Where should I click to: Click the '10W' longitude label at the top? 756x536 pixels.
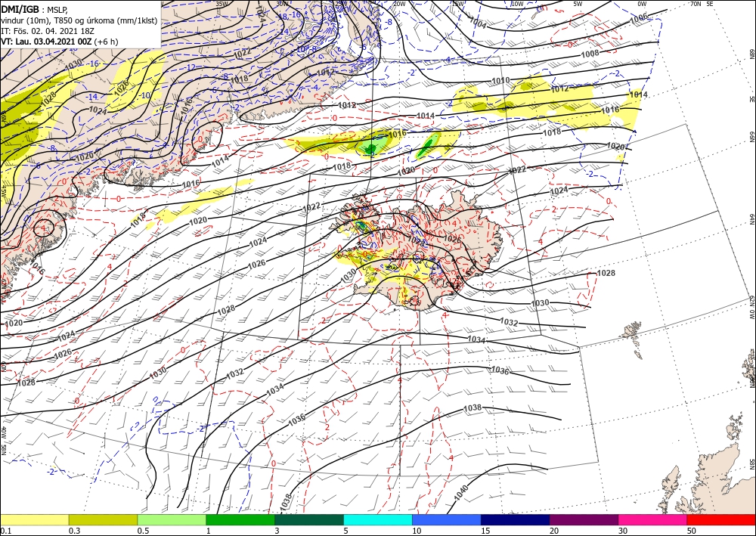pyautogui.click(x=517, y=4)
